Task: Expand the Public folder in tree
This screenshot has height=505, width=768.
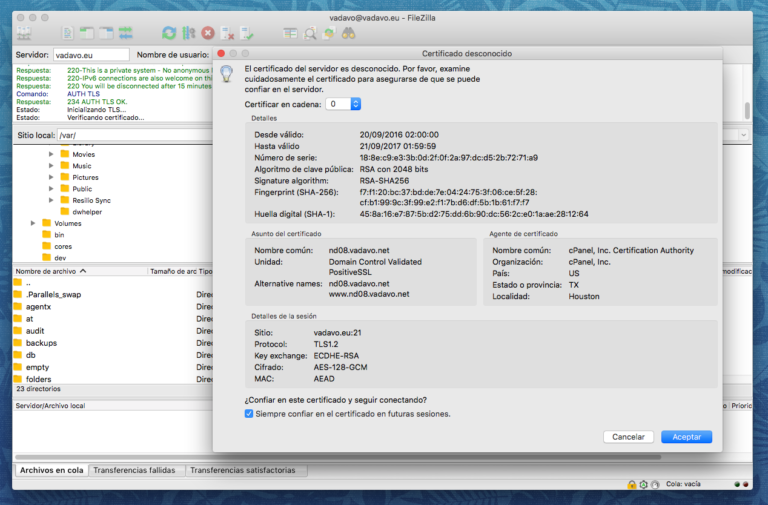Action: tap(51, 189)
